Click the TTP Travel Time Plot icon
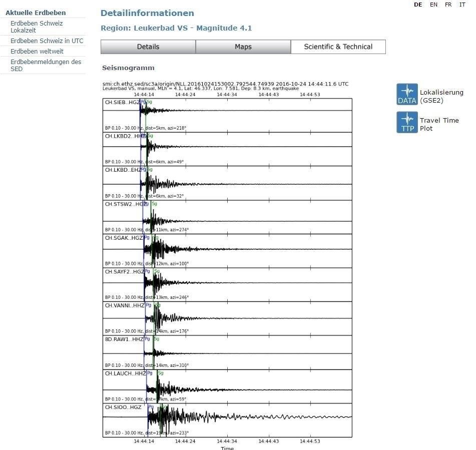476x450 pixels. pyautogui.click(x=407, y=122)
